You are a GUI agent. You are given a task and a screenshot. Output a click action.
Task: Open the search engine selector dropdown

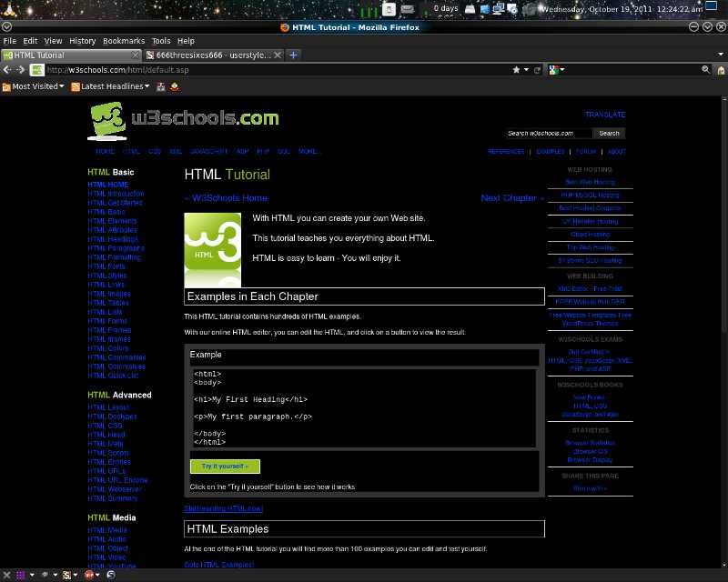[x=557, y=70]
